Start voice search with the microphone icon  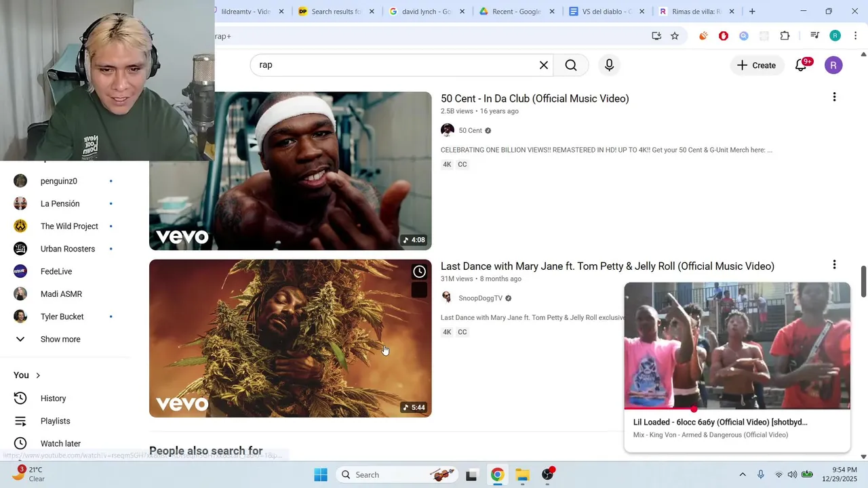[x=609, y=65]
